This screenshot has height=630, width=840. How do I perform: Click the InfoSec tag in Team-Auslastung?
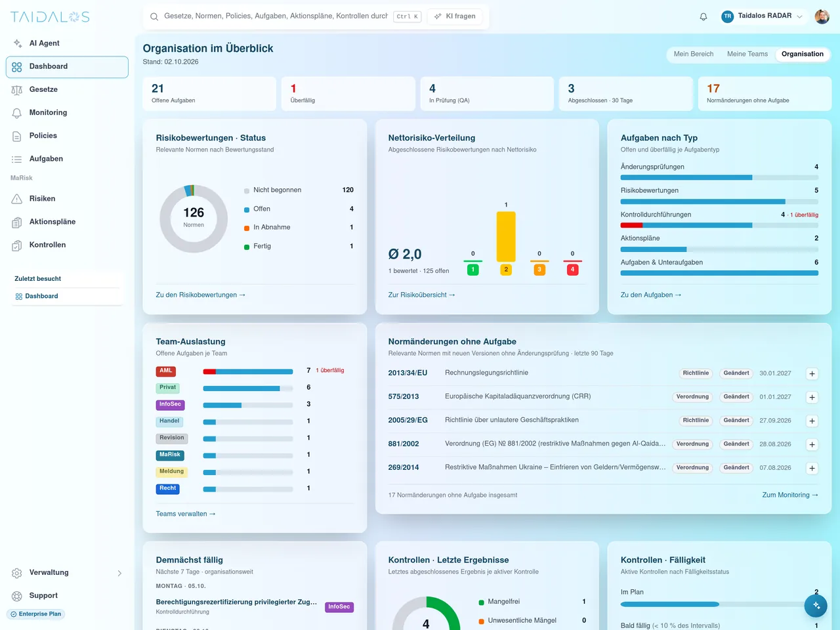pyautogui.click(x=170, y=405)
